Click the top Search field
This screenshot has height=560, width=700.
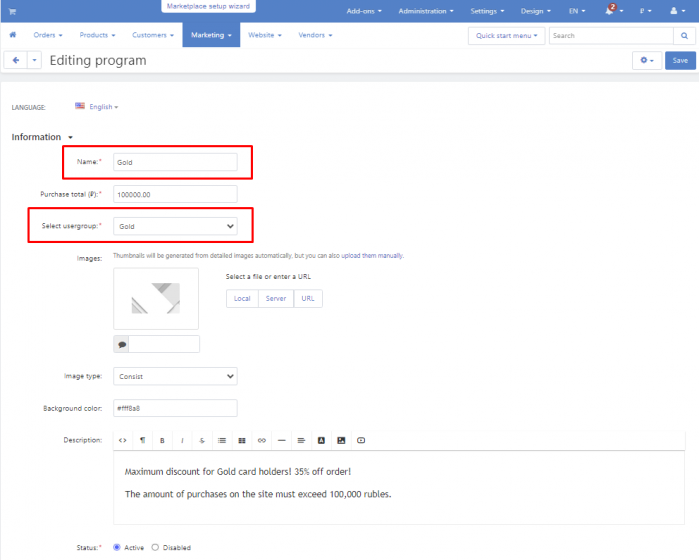[x=611, y=35]
